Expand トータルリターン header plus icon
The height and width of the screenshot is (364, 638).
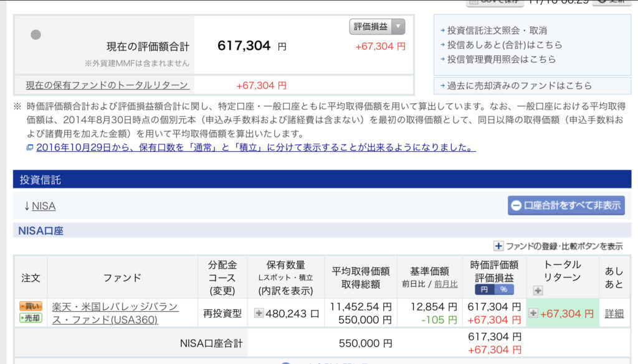[538, 291]
